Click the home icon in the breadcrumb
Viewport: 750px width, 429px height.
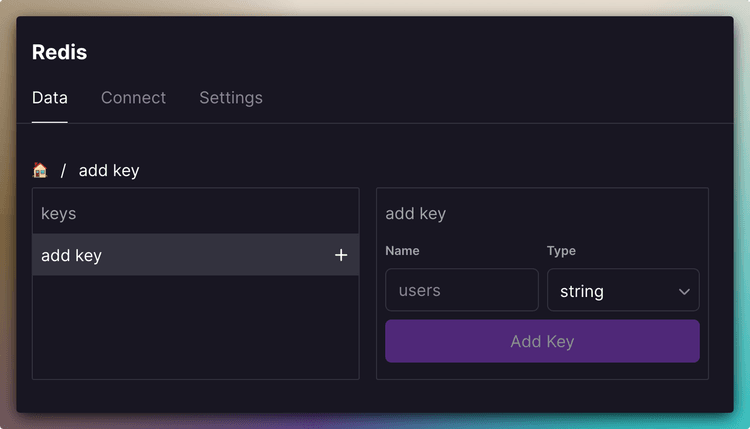point(40,170)
